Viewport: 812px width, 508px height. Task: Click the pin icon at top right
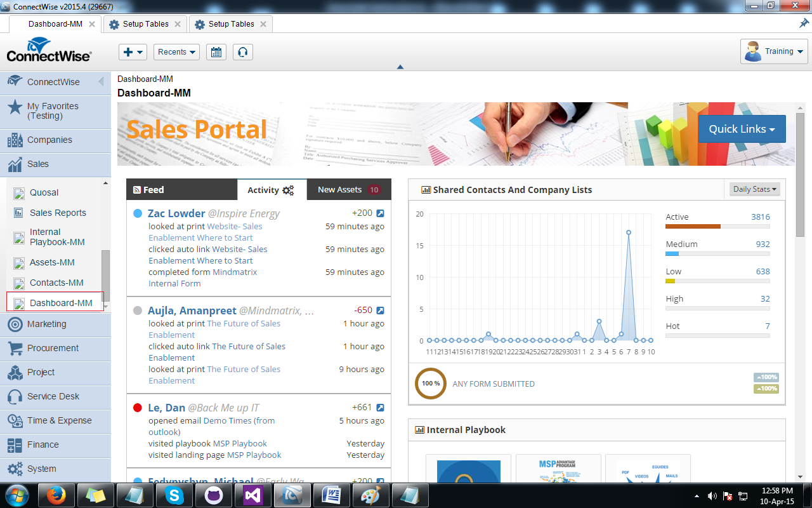pyautogui.click(x=804, y=23)
